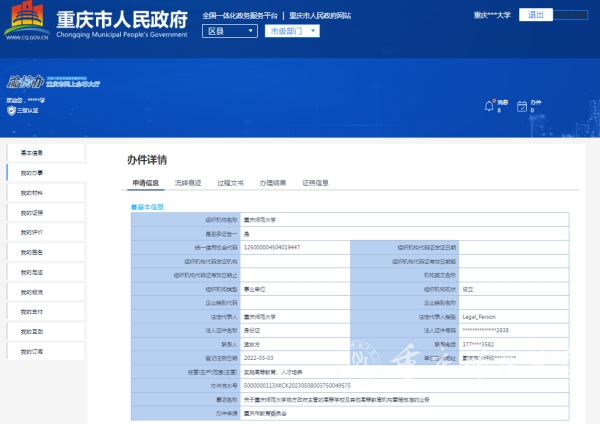
Task: Select the 证照信息 tab
Action: point(316,184)
